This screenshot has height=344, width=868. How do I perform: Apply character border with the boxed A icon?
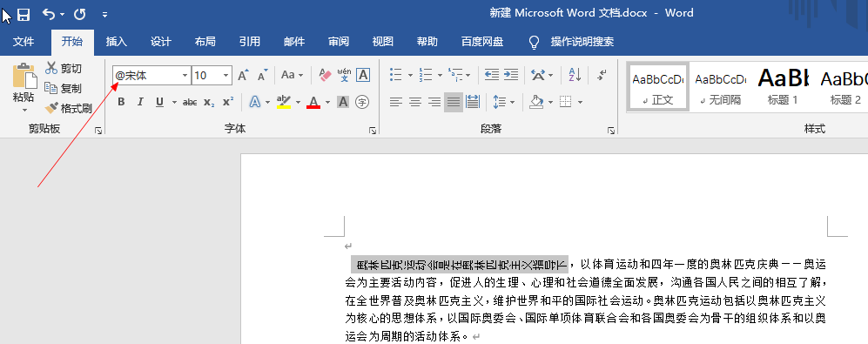[x=363, y=75]
